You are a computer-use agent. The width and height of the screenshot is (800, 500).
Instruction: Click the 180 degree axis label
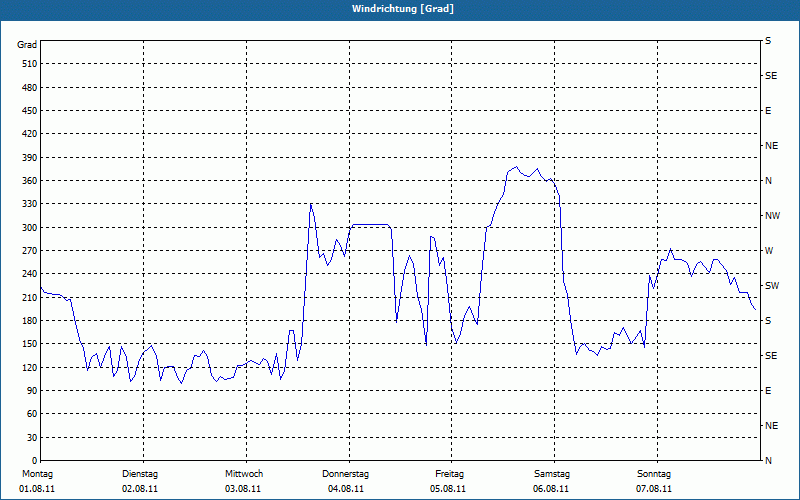pyautogui.click(x=30, y=321)
